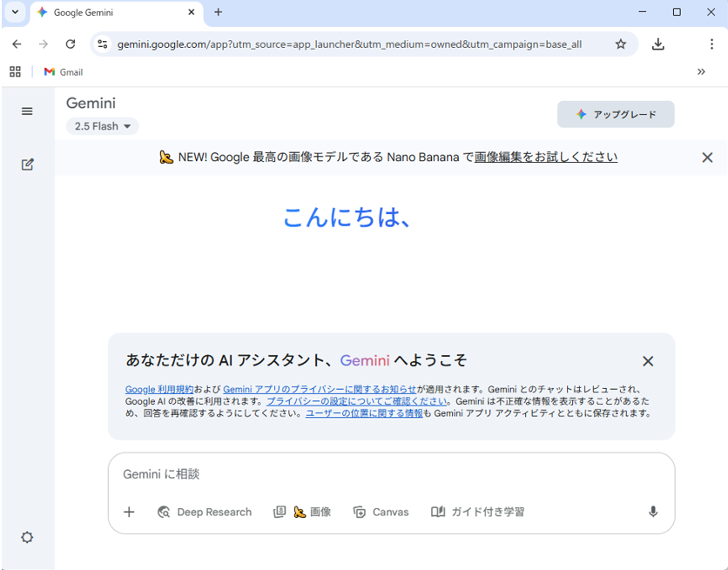Screen dimensions: 728x570
Task: Open the Chrome tab search dropdown arrow
Action: pyautogui.click(x=16, y=12)
